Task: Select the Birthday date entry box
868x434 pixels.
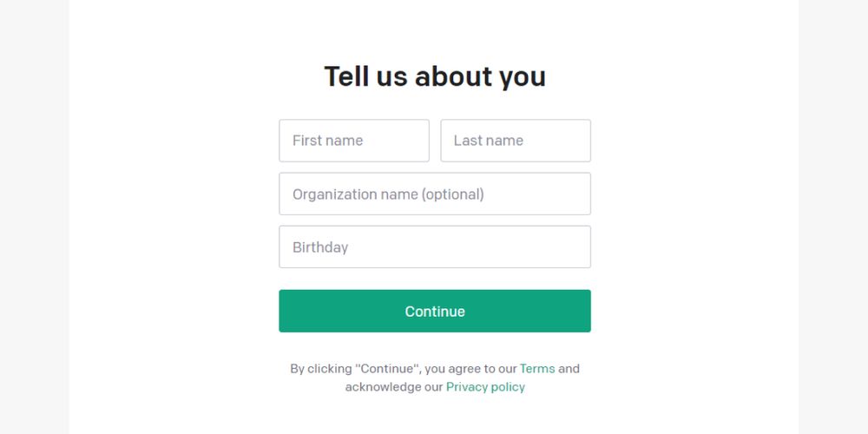Action: (x=434, y=247)
